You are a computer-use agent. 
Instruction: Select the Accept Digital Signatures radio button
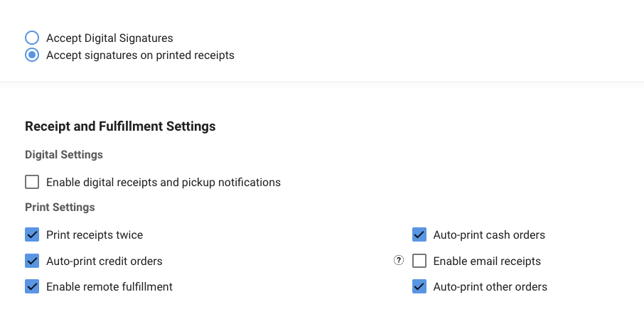[x=32, y=38]
